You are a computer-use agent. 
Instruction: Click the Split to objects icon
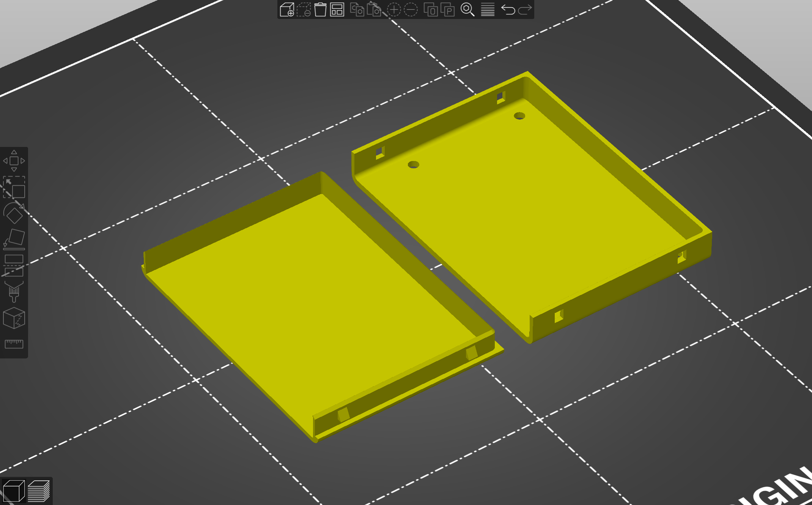tap(431, 9)
